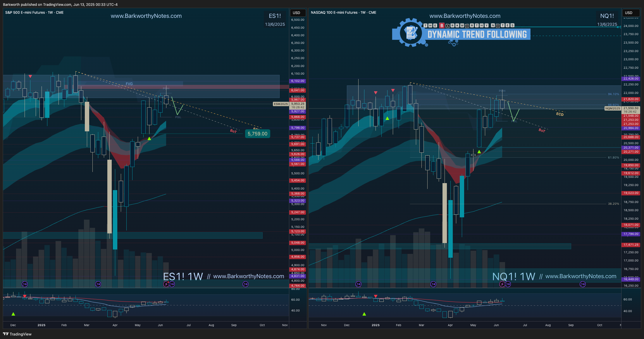Select the BoT label on NQ chart
Viewport: 644px width, 339px height.
(542, 130)
